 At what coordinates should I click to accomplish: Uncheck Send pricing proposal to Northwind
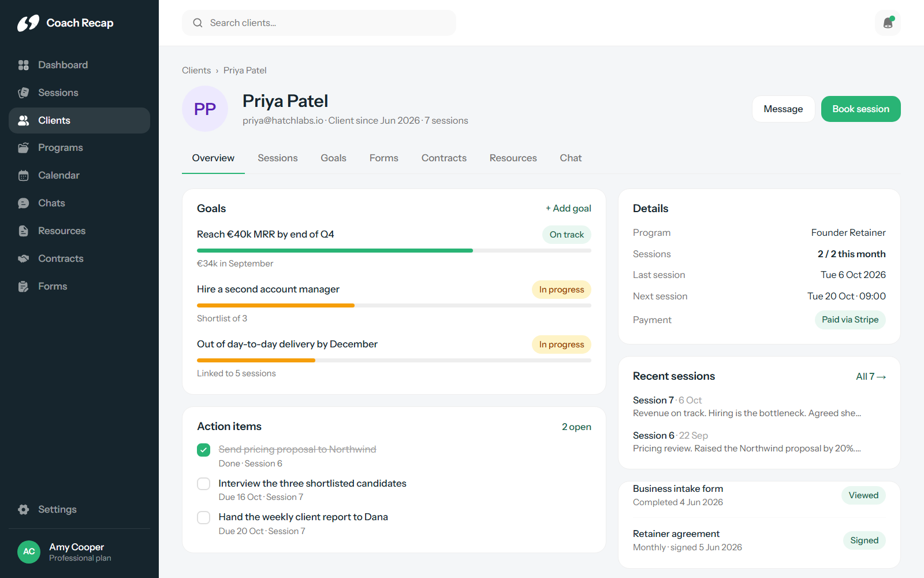[204, 450]
